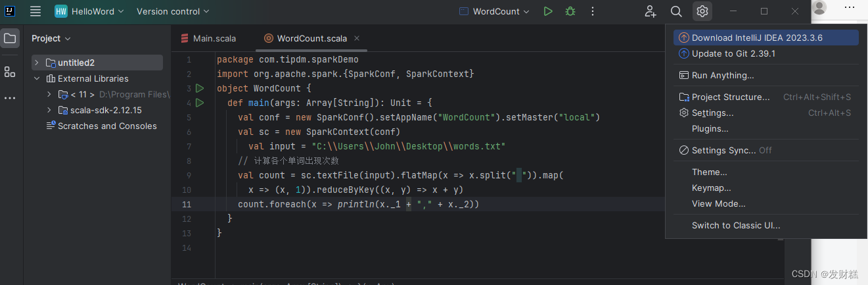Click the Scala file icon on Main.scala tab
The image size is (868, 285).
click(185, 38)
